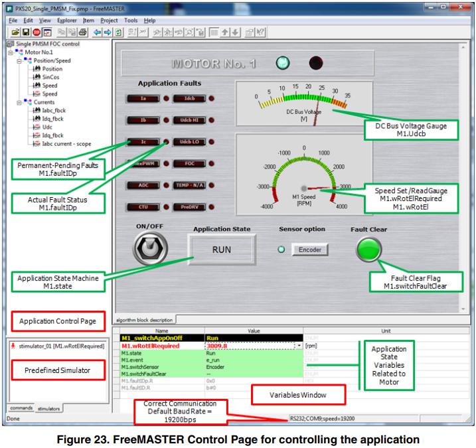The image size is (476, 448).
Task: Click the DC Bus Voltage gauge
Action: (x=304, y=104)
